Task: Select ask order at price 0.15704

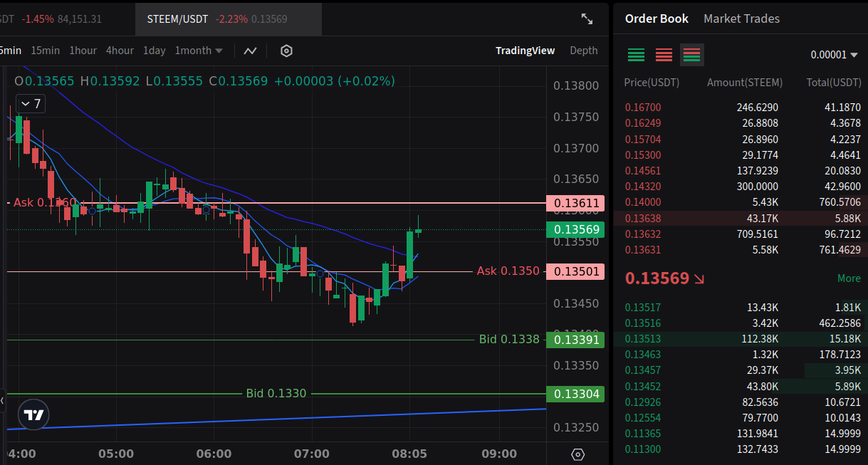Action: tap(741, 140)
